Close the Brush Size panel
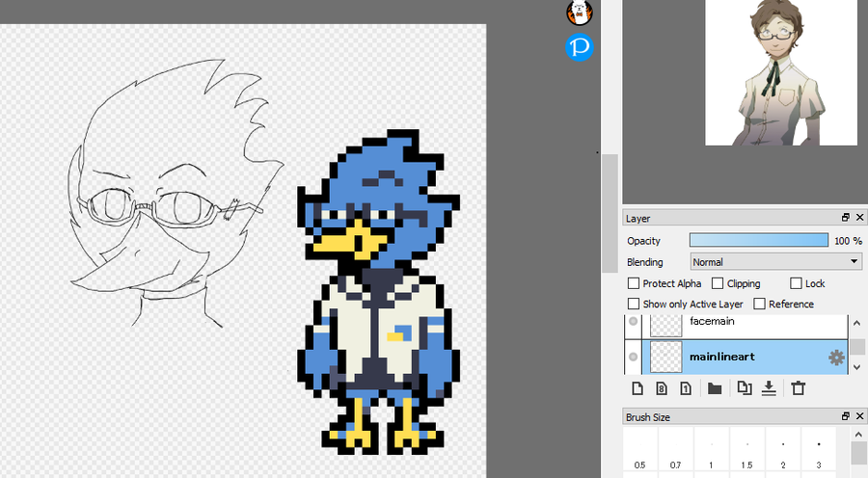 pyautogui.click(x=859, y=416)
